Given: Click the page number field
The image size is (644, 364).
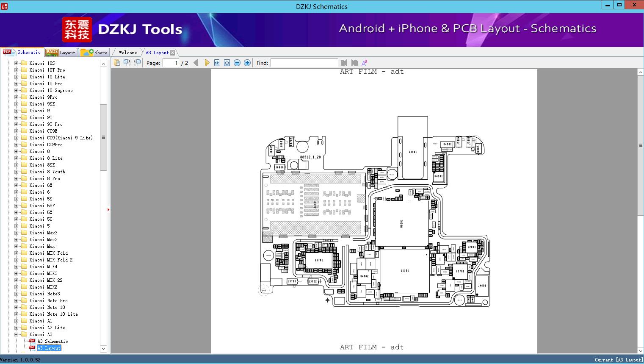Looking at the screenshot, I should 171,63.
